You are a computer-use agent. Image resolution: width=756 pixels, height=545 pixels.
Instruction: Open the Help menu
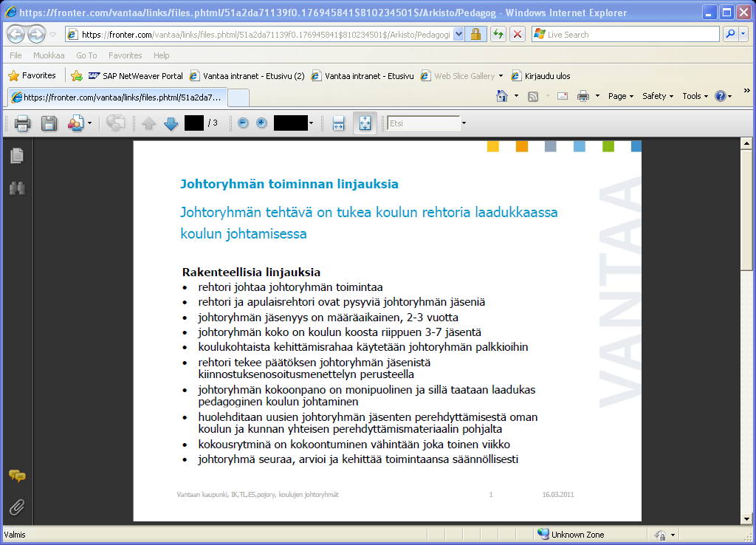162,55
